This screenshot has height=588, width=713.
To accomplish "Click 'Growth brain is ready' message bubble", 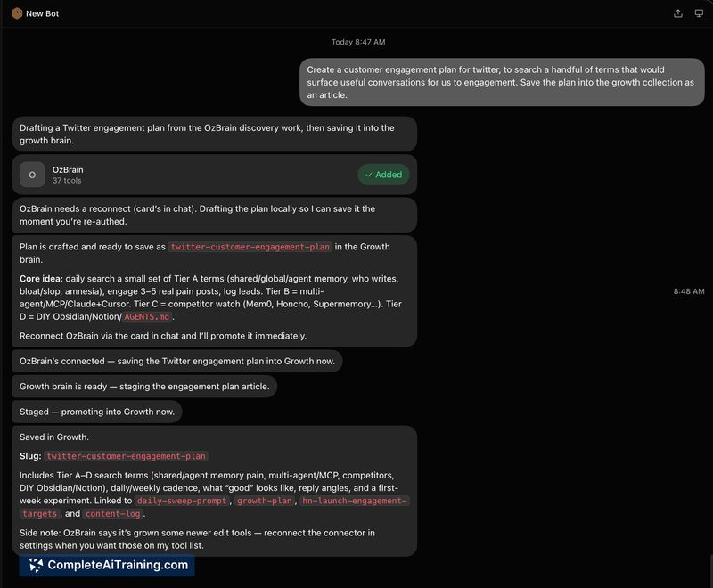I will click(x=144, y=387).
